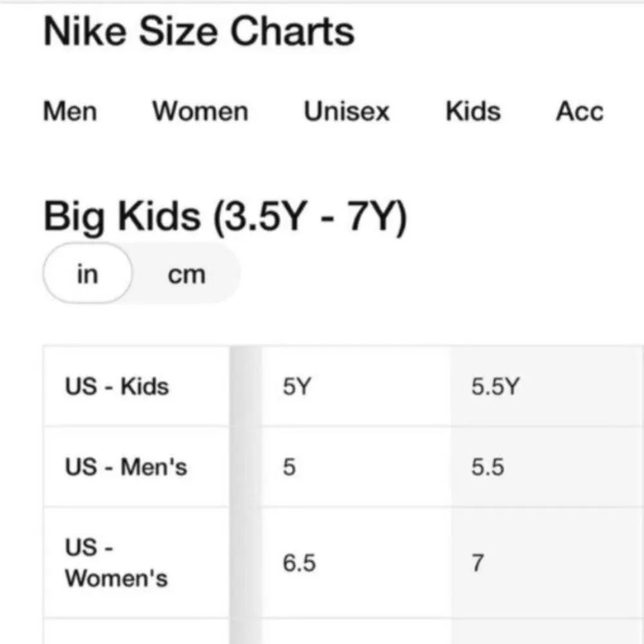The height and width of the screenshot is (644, 644).
Task: Click the Big Kids (3.5Y - 7Y) heading
Action: tap(225, 217)
